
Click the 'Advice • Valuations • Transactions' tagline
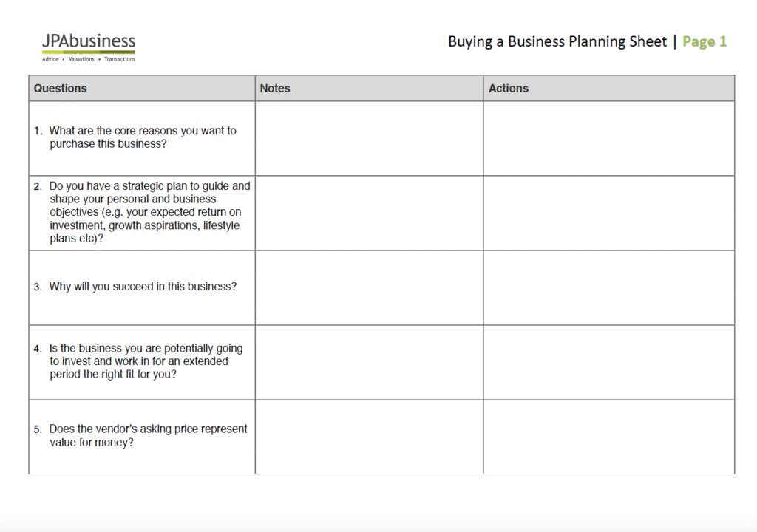(x=89, y=59)
